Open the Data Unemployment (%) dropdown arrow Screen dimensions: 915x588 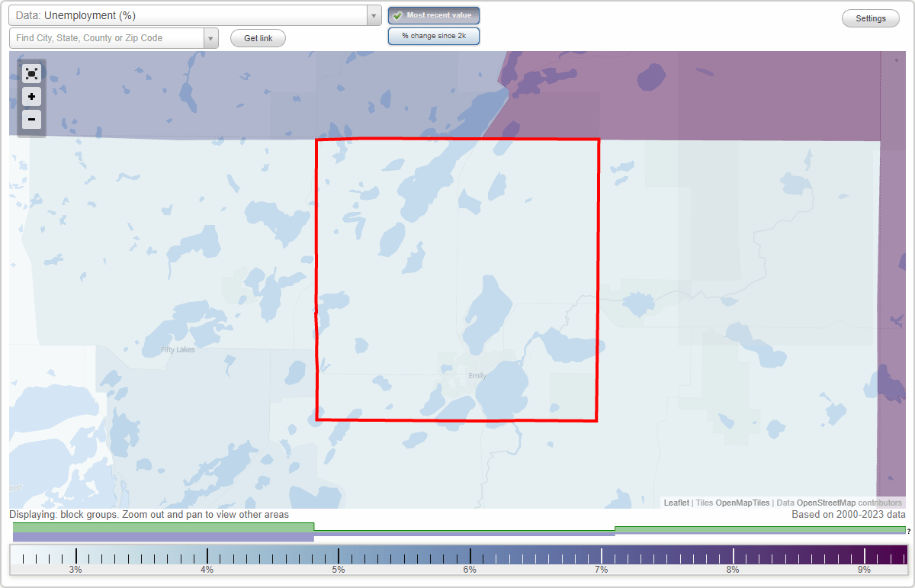[x=374, y=15]
